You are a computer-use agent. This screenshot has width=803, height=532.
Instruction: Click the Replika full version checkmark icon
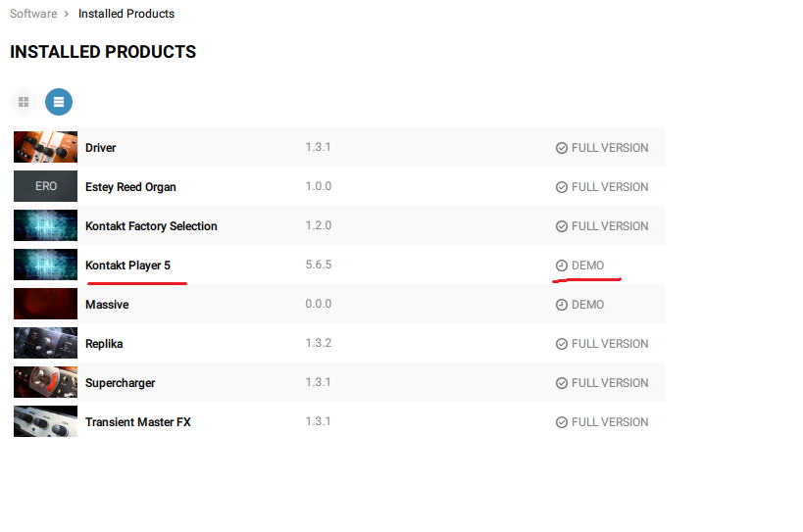click(x=562, y=344)
